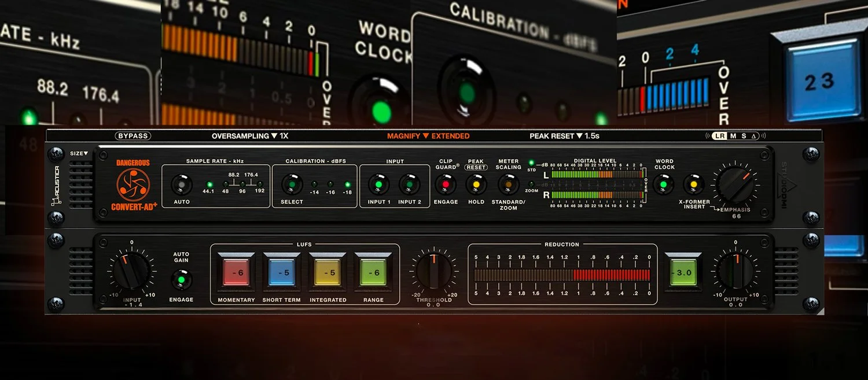Click the SAMPLE RATE - kHz heading

coord(215,161)
